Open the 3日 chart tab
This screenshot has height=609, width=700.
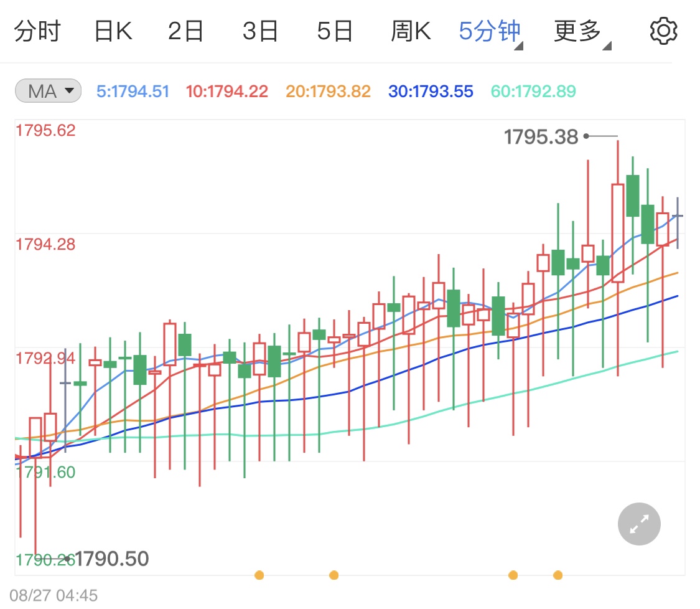(x=260, y=31)
